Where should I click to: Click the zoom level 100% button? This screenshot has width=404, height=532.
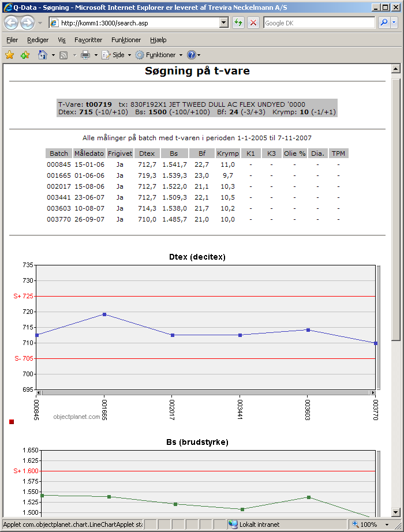tap(365, 524)
